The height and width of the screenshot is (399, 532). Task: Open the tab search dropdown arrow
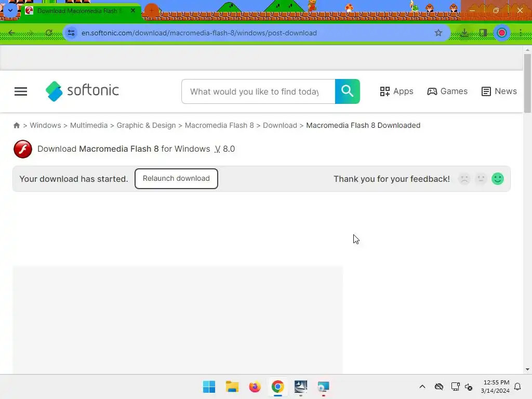[x=10, y=10]
